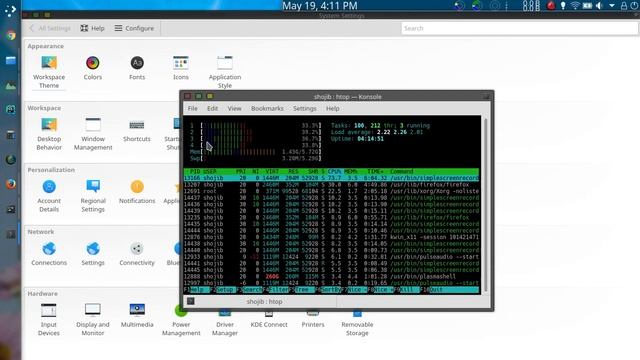Open Printers settings module
Image resolution: width=640 pixels, height=360 pixels.
coord(313,320)
